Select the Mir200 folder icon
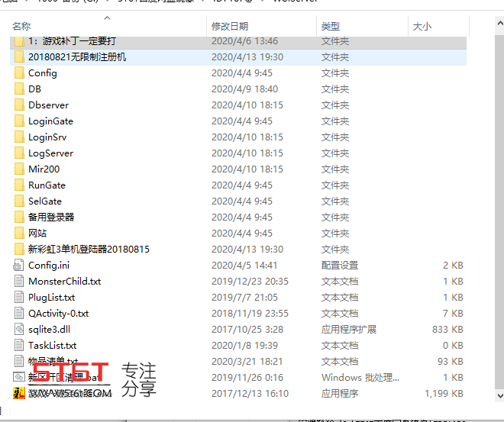Screen dimensions: 504x422 click(x=19, y=169)
